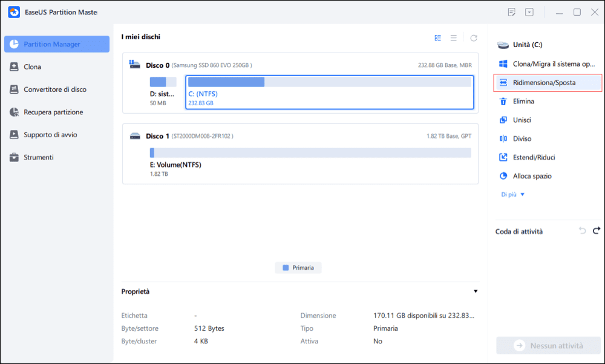Expand the Di più dropdown
605x364 pixels.
[x=513, y=194]
